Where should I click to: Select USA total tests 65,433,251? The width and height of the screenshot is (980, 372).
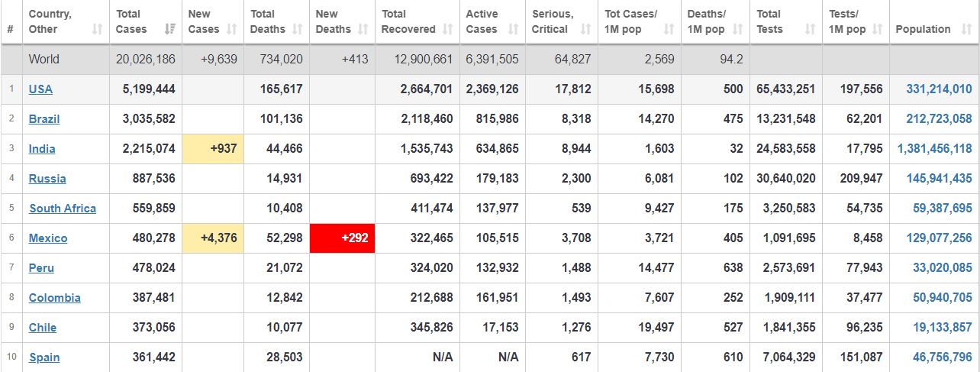tap(786, 89)
